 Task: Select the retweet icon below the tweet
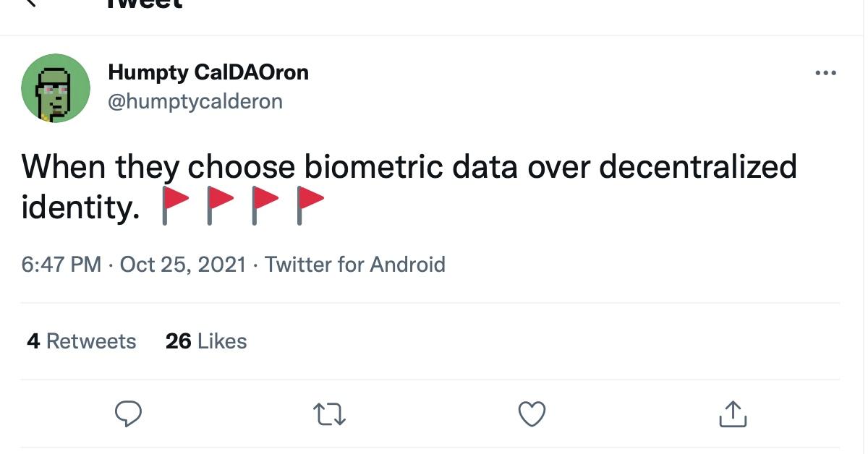point(330,414)
